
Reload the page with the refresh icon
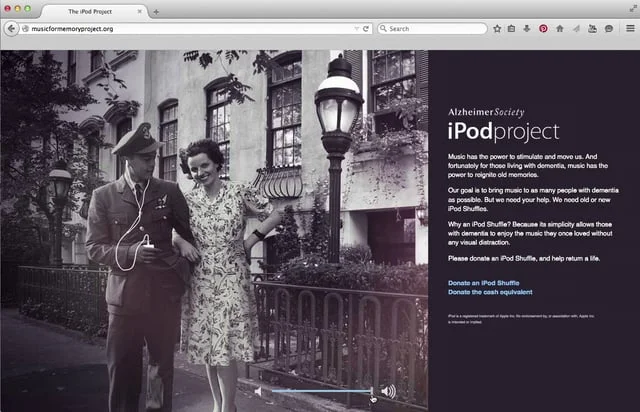pyautogui.click(x=366, y=29)
